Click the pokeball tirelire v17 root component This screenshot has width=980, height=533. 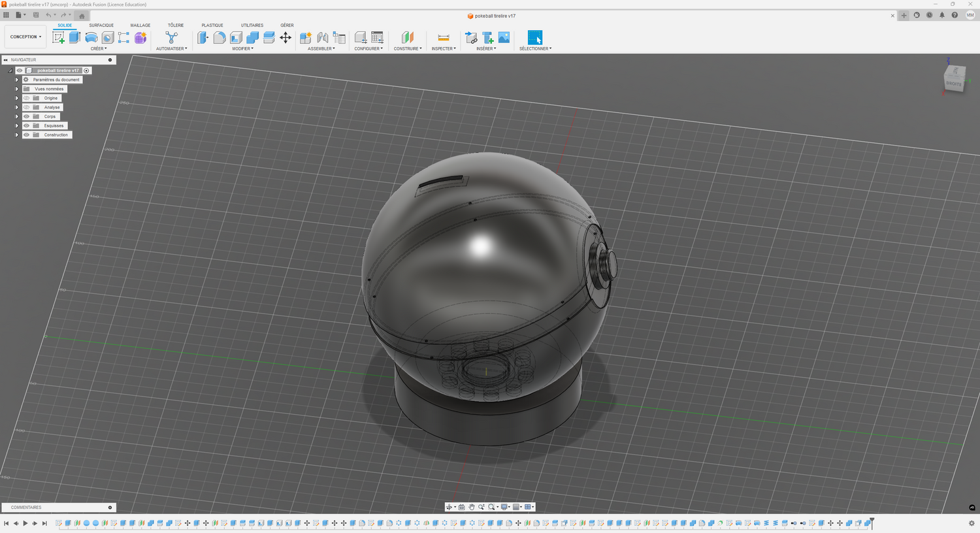tap(57, 71)
